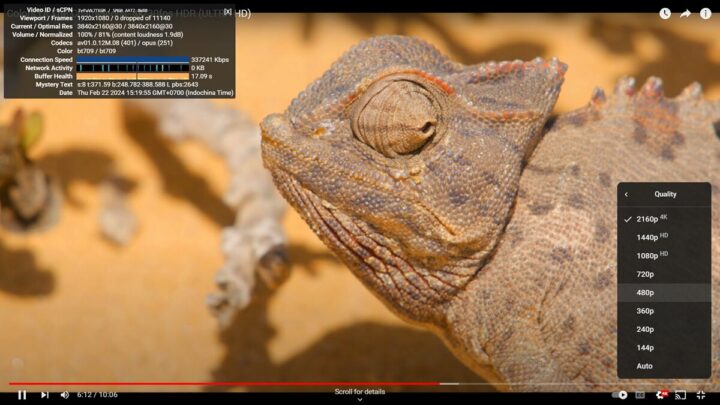Click the '3840x2160@30 / 3840x2160@30' resolution value
720x405 pixels.
tap(125, 26)
